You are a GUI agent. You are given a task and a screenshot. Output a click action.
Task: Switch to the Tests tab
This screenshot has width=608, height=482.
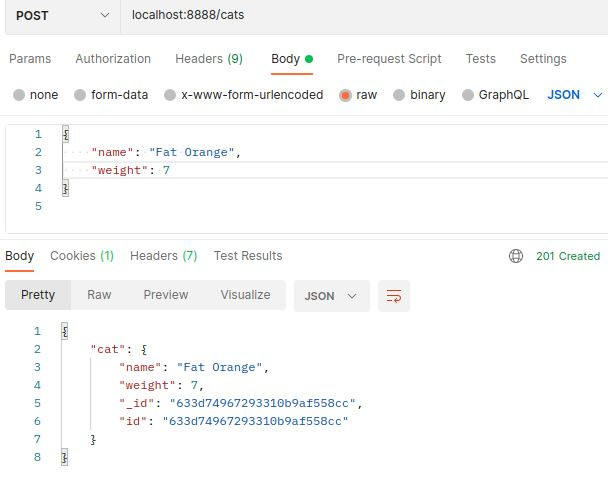[480, 59]
